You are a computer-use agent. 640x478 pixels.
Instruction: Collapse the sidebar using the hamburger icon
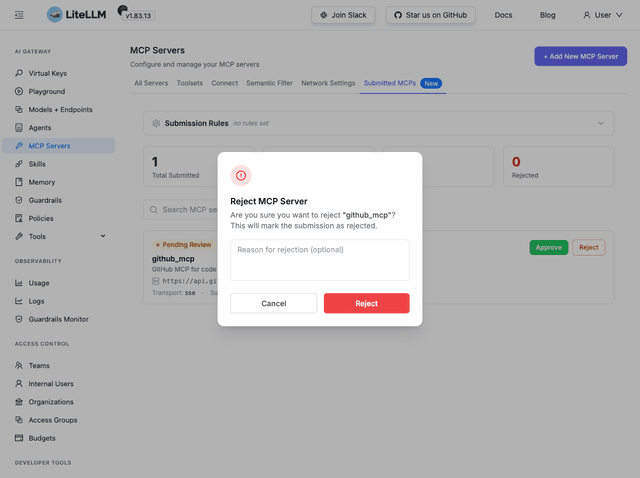[19, 15]
